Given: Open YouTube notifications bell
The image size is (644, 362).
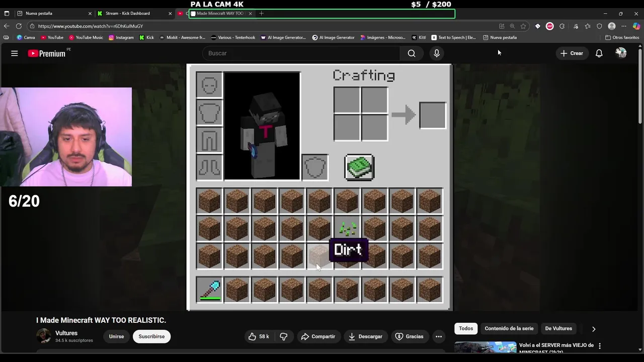Looking at the screenshot, I should 599,53.
